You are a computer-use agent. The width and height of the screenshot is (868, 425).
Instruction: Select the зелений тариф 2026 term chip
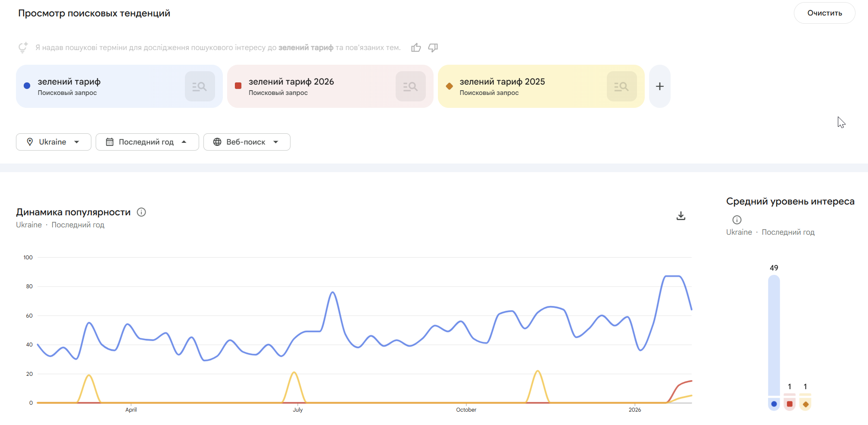310,86
